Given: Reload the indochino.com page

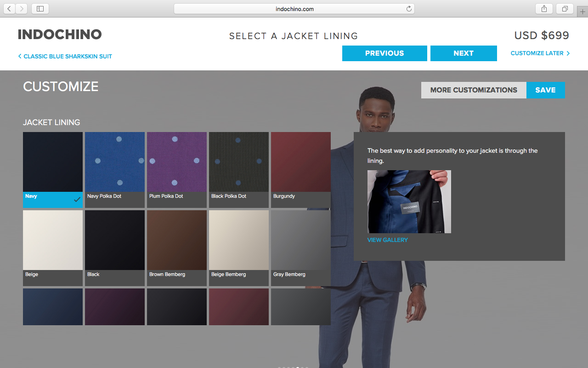Looking at the screenshot, I should tap(409, 9).
